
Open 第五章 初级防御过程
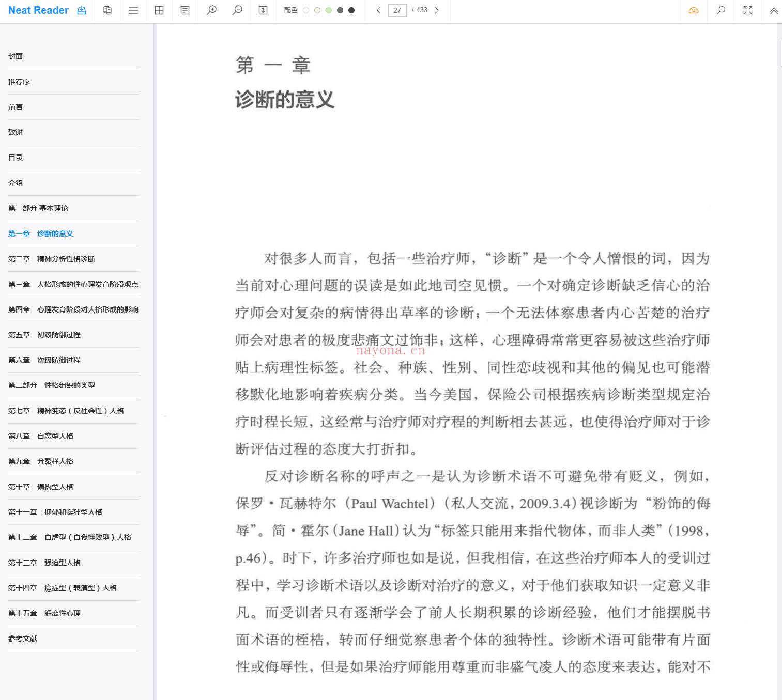click(44, 335)
